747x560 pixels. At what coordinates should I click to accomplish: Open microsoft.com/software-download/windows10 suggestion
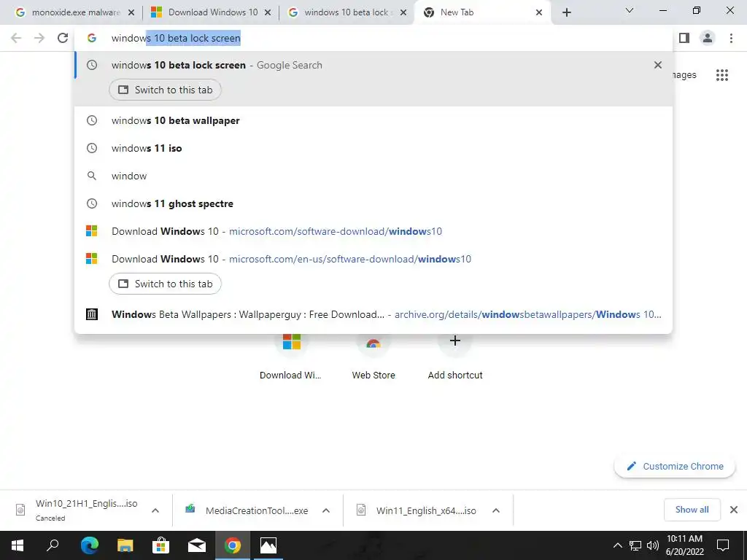(373, 231)
